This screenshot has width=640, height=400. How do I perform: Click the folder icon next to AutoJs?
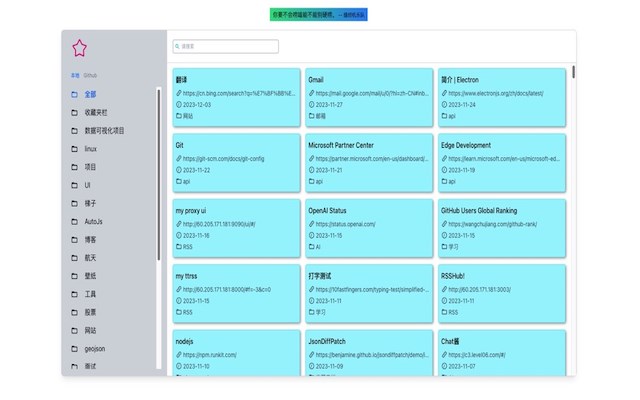[74, 221]
